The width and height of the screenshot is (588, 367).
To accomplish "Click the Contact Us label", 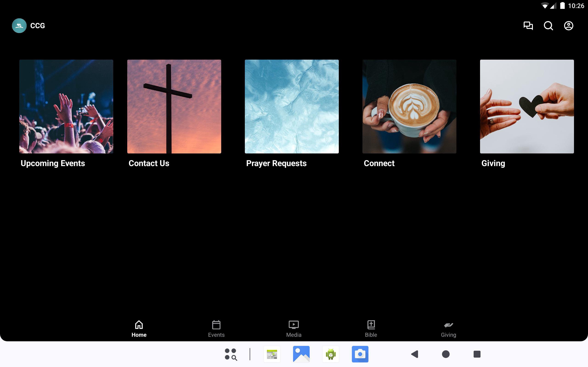I will 149,163.
